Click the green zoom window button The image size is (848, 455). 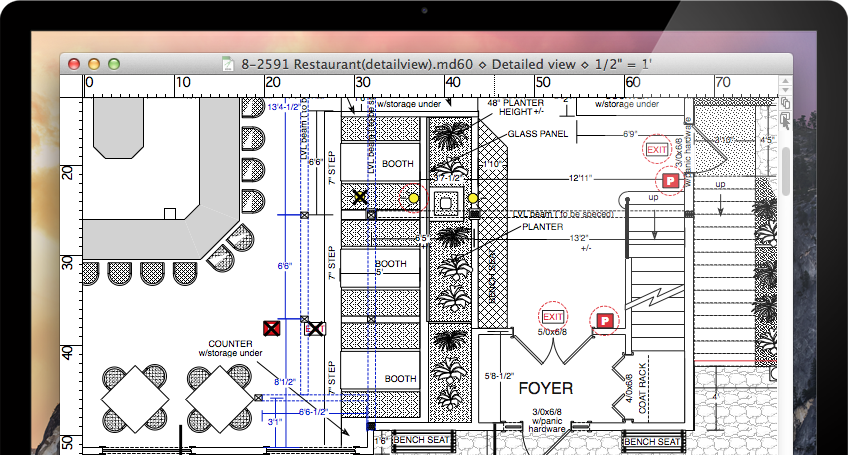click(x=114, y=64)
